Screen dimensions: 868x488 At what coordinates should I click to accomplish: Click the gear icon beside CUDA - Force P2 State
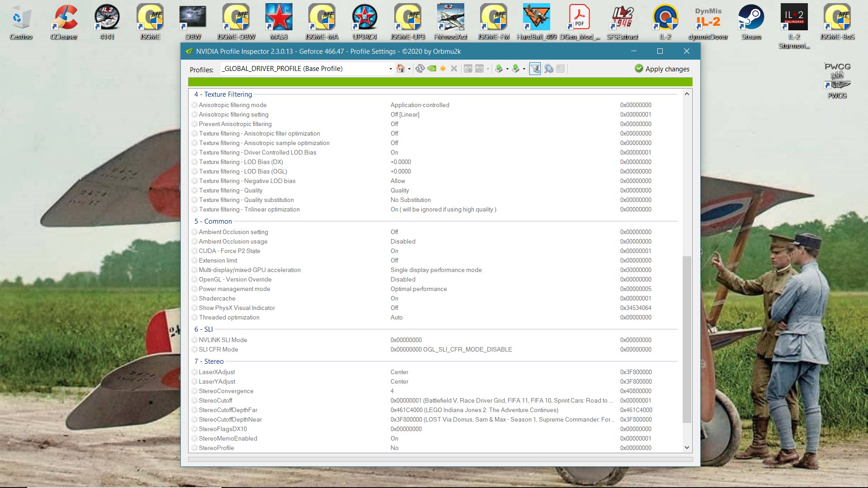point(194,251)
